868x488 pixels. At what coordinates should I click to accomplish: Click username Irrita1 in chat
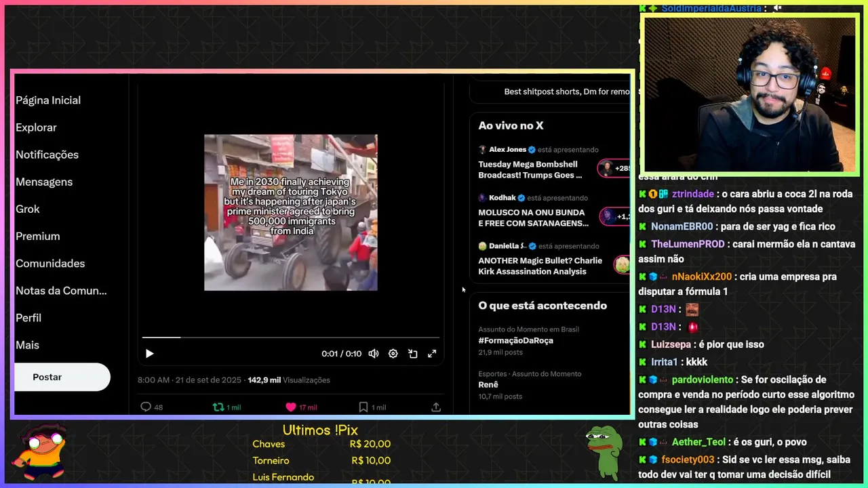pos(665,362)
